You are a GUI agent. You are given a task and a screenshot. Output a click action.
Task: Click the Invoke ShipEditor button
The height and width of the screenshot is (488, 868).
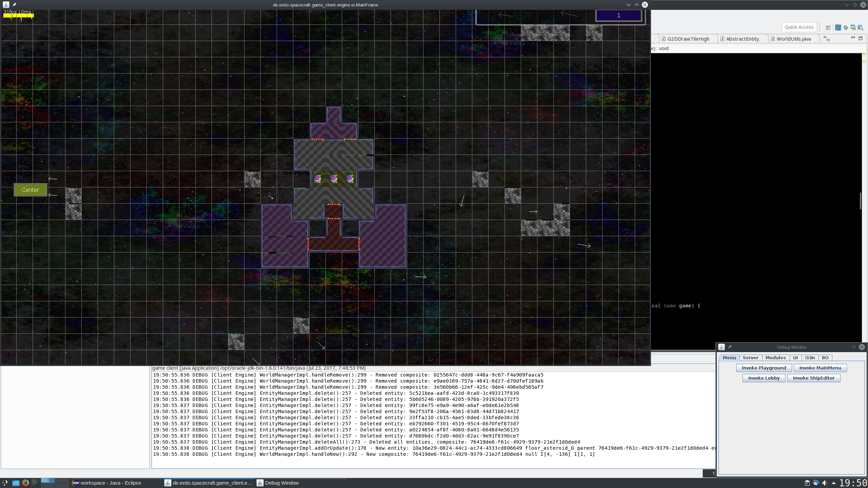pos(813,378)
